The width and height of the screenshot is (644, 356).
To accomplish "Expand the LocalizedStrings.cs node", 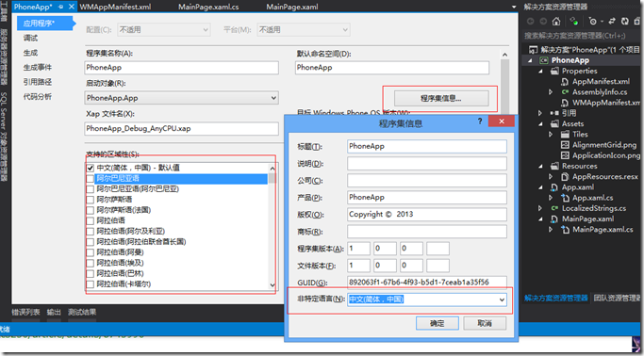I will tap(540, 208).
